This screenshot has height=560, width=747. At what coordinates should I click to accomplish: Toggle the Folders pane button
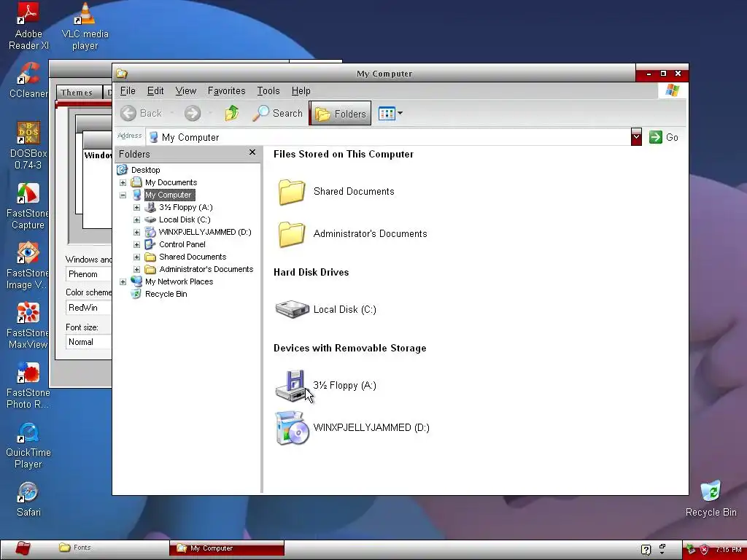340,113
